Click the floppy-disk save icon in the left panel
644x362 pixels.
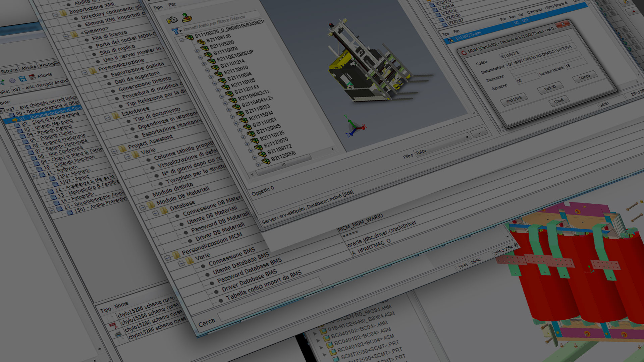point(22,79)
